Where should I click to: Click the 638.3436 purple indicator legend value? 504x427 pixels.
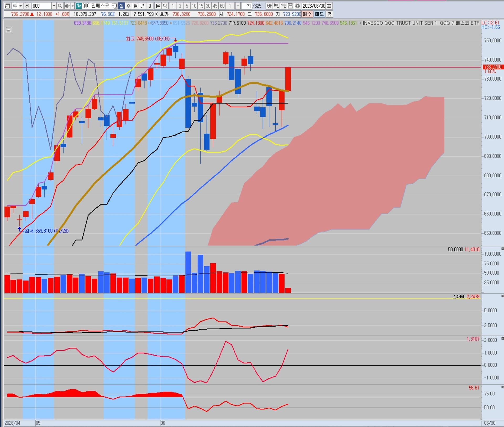(82, 23)
